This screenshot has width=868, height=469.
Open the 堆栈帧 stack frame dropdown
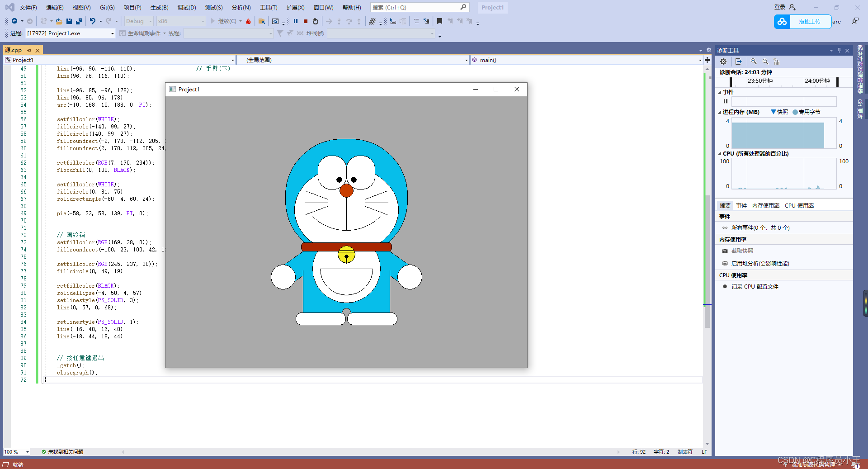click(x=381, y=33)
